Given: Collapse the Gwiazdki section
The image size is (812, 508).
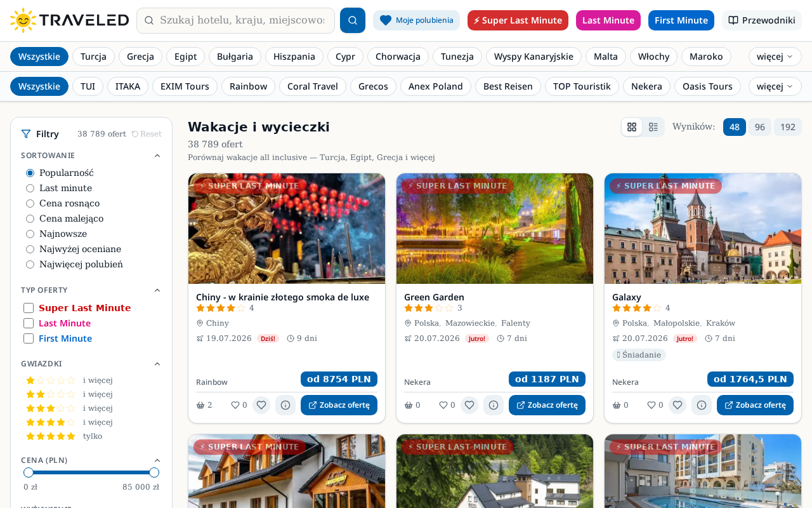Looking at the screenshot, I should [x=157, y=364].
